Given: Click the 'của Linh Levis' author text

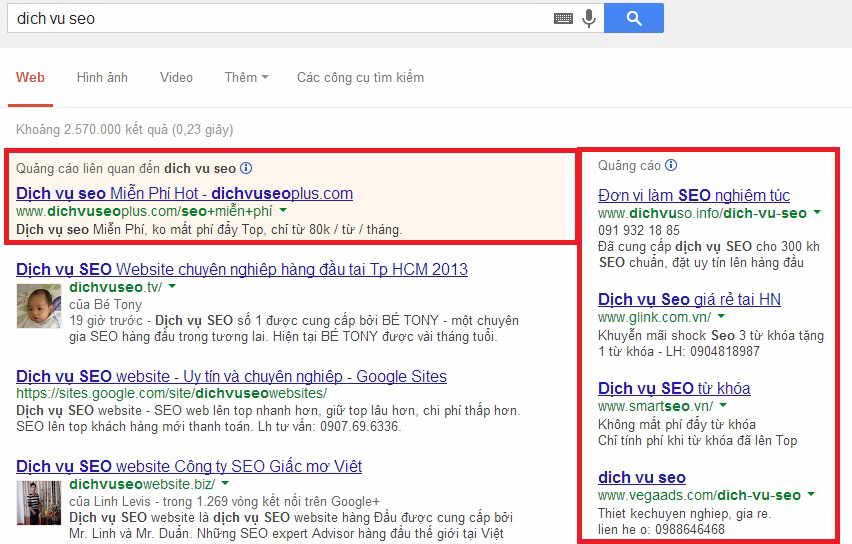Looking at the screenshot, I should (112, 501).
